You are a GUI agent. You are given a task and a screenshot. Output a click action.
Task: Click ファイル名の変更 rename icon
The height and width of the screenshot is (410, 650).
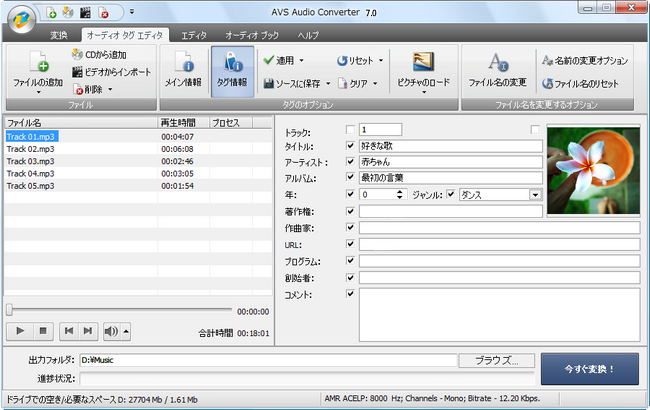(498, 62)
